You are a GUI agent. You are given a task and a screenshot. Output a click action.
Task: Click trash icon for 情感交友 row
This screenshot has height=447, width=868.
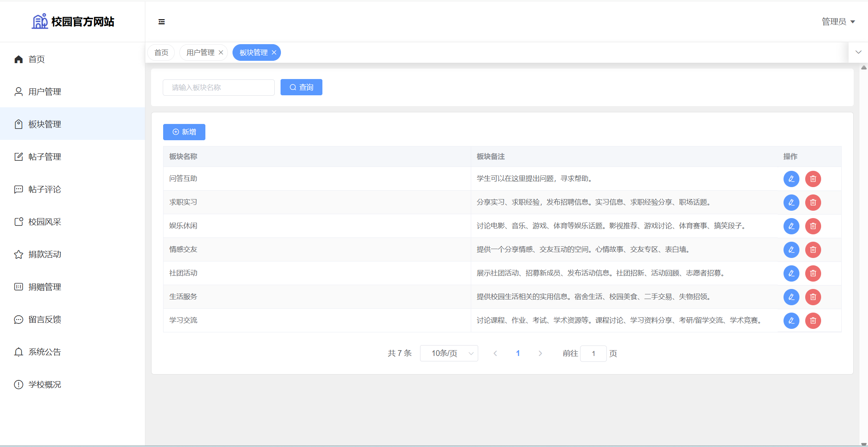click(x=813, y=250)
